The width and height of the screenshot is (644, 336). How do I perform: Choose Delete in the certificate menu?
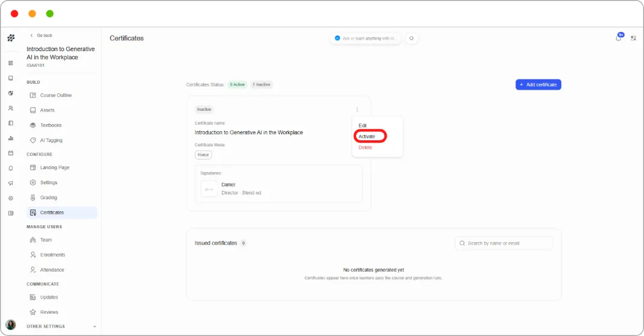tap(365, 148)
